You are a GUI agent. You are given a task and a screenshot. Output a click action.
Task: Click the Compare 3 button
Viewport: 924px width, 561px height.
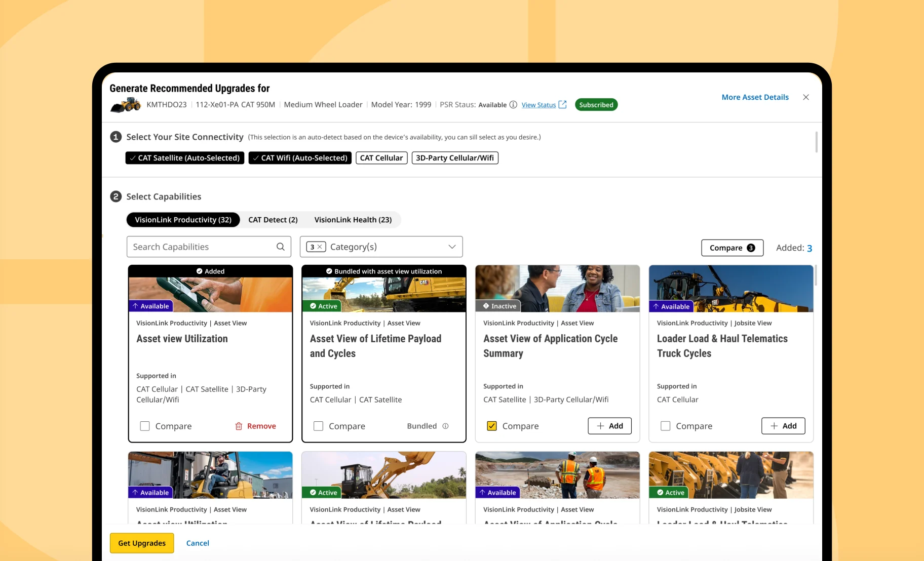click(733, 248)
